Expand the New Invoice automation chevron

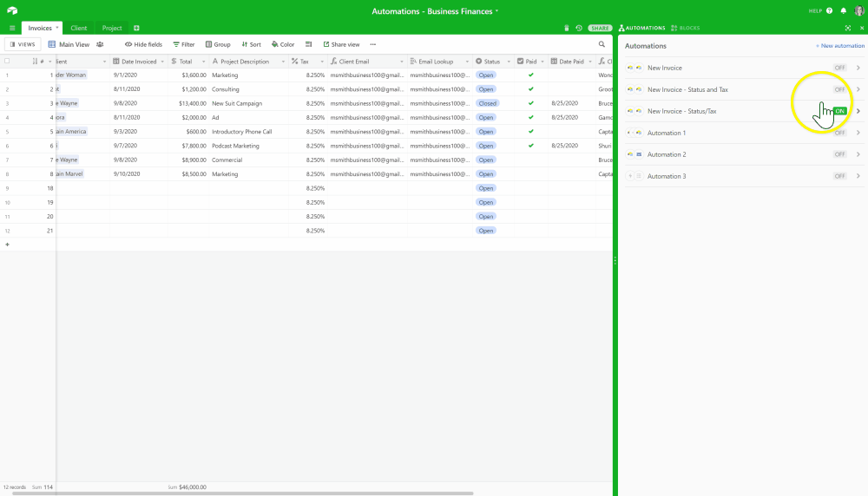(858, 68)
